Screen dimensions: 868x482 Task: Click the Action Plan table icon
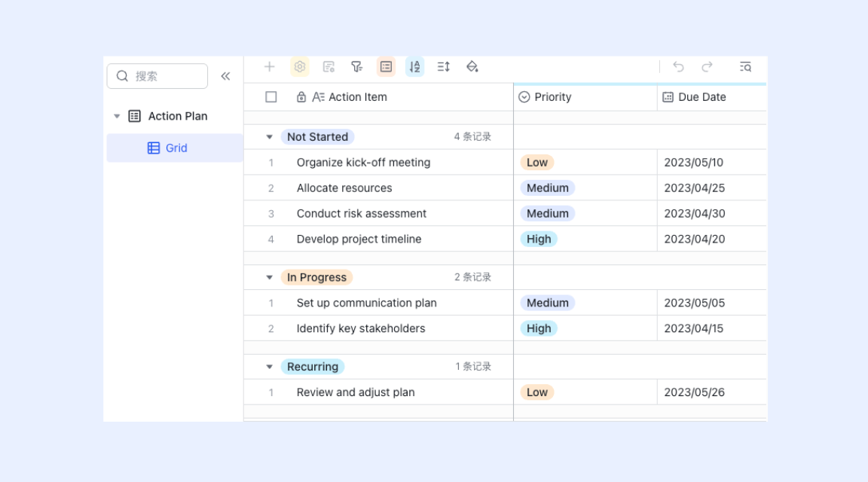click(x=135, y=116)
